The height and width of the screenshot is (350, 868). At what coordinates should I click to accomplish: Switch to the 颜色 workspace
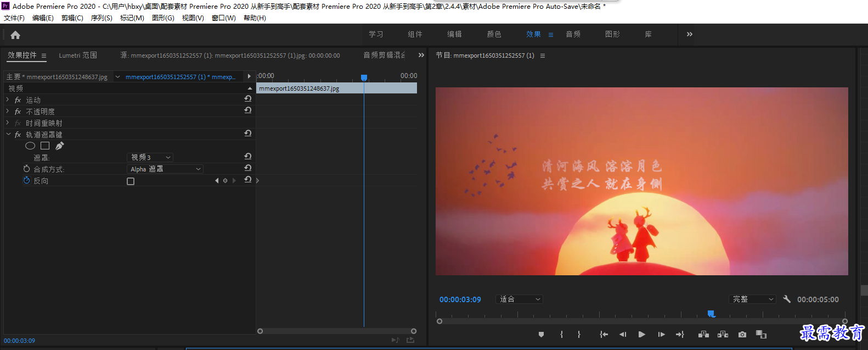(x=494, y=34)
